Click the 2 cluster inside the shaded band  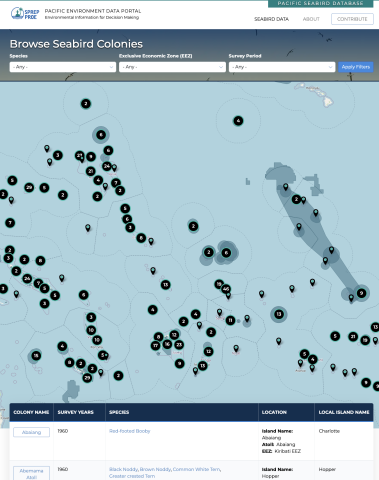(x=296, y=199)
